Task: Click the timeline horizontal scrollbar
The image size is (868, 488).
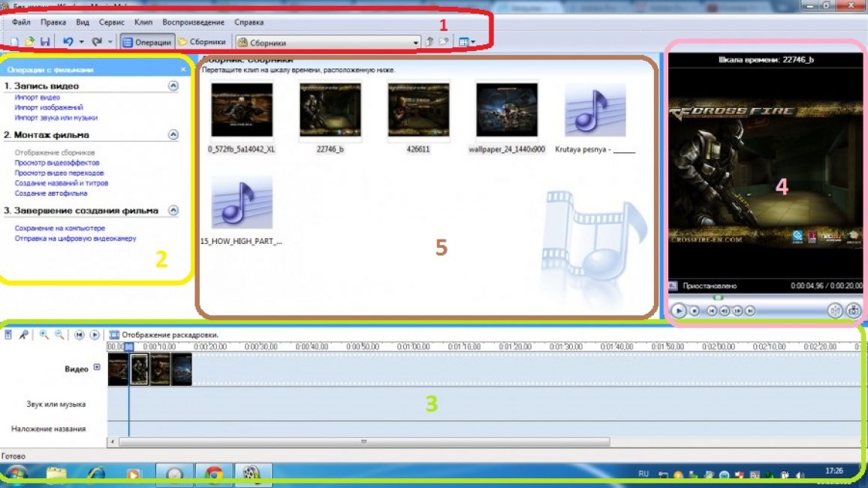Action: pos(363,441)
